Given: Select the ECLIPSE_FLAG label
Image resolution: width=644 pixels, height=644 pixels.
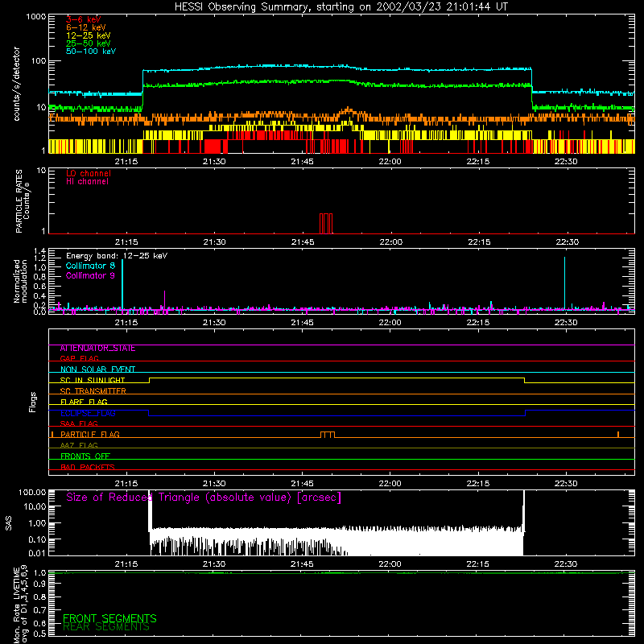Looking at the screenshot, I should pos(88,413).
